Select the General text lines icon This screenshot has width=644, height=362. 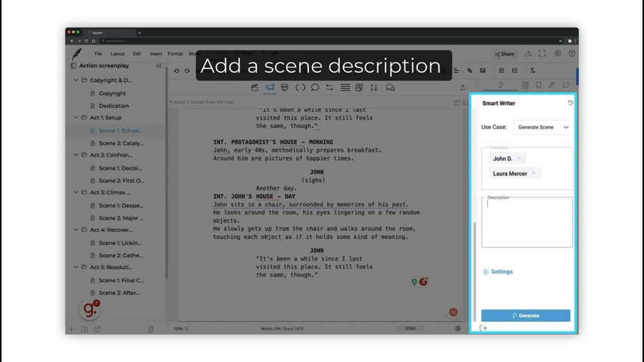coord(345,87)
